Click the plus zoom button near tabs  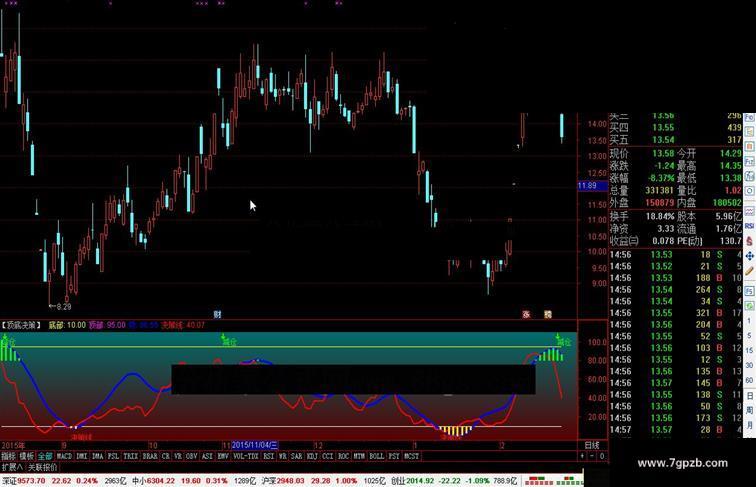click(583, 456)
